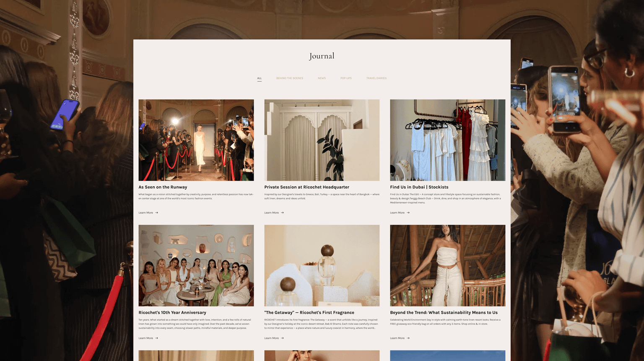This screenshot has height=361, width=644.
Task: Filter journal by Pop-Ups tab
Action: [x=346, y=78]
